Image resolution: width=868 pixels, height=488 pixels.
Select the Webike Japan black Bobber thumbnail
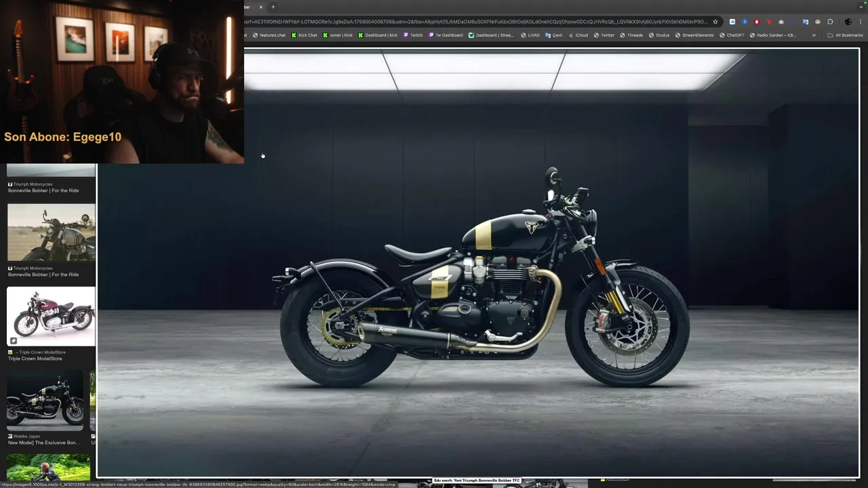tap(45, 401)
